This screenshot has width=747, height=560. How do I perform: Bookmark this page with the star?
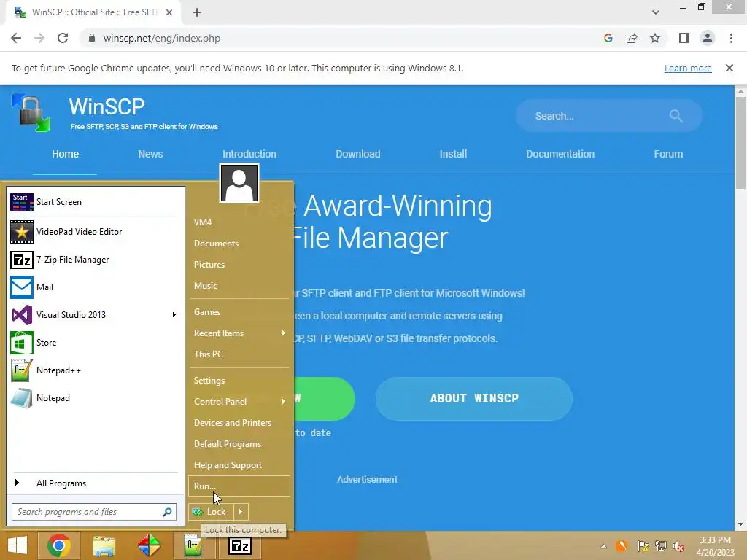655,38
